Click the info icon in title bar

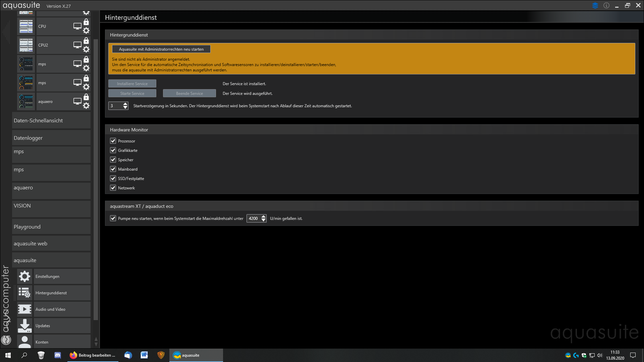[606, 5]
